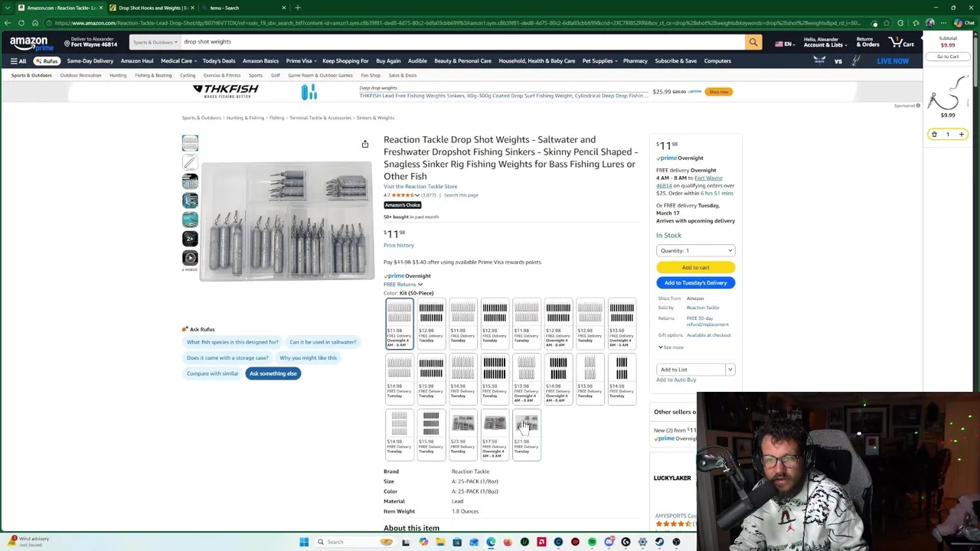Open the Price history link
This screenshot has height=551, width=980.
point(398,246)
